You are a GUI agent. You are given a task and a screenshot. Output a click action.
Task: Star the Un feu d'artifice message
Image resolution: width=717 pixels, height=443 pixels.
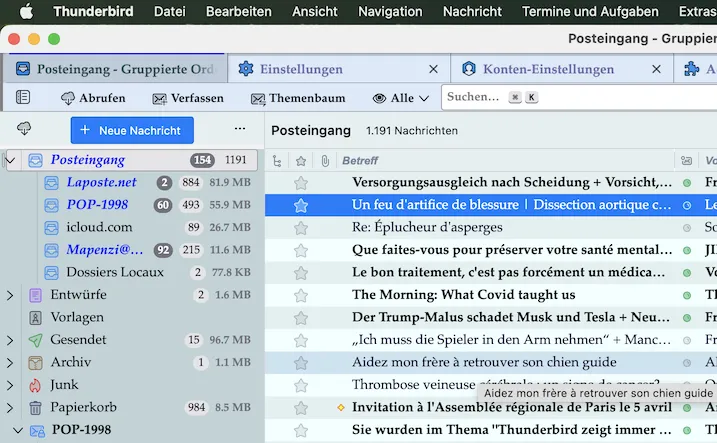[301, 206]
